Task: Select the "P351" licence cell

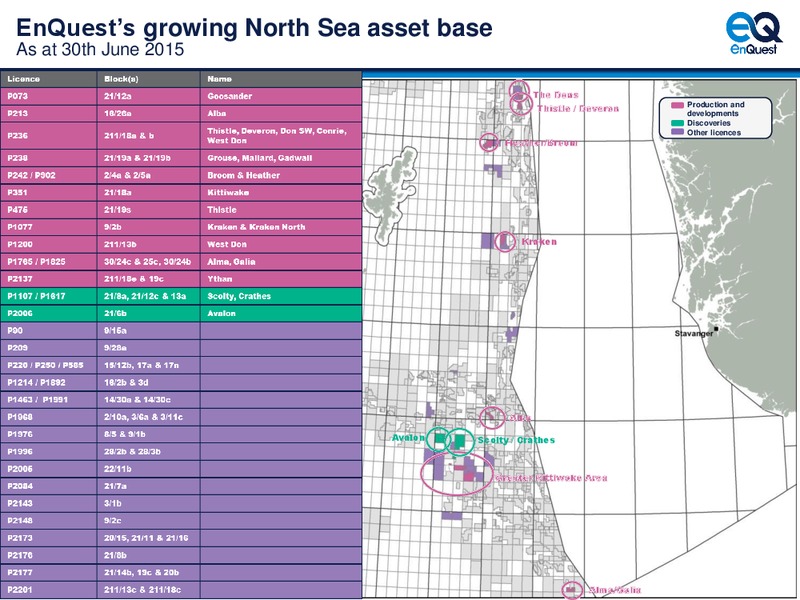Action: point(48,192)
